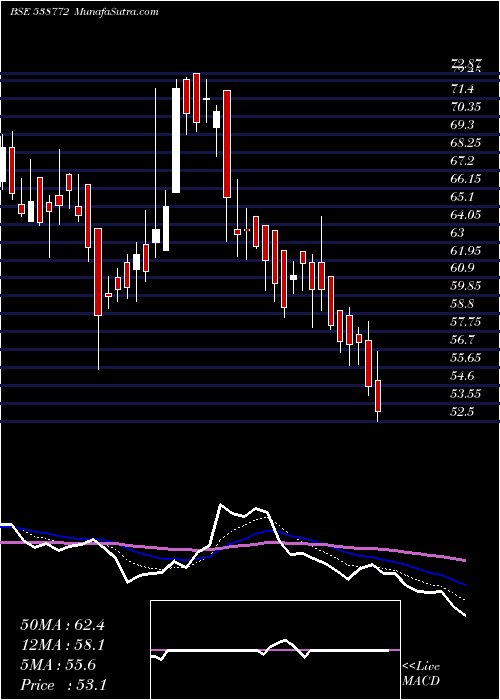The image size is (500, 700).
Task: Click the 12MA : 58.1 readout
Action: click(x=62, y=645)
